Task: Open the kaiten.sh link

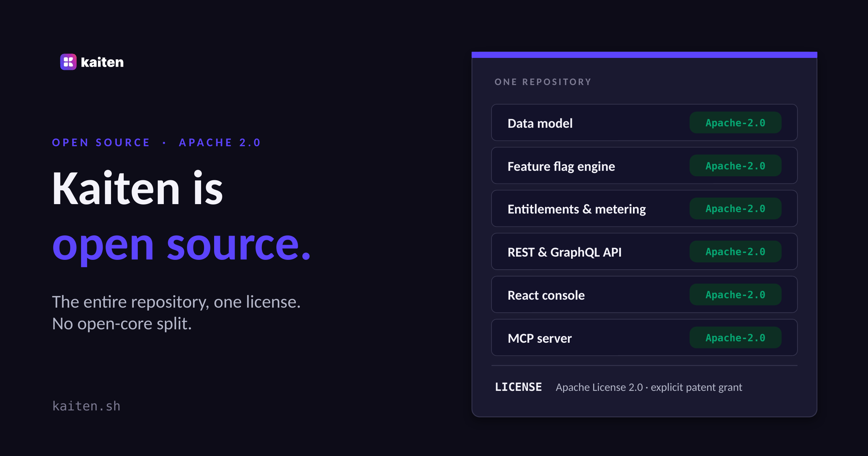Action: click(86, 406)
